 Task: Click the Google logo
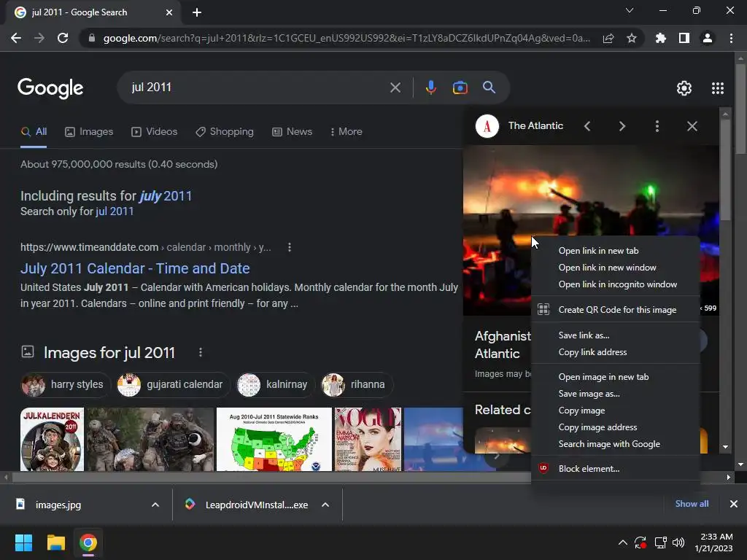[50, 88]
